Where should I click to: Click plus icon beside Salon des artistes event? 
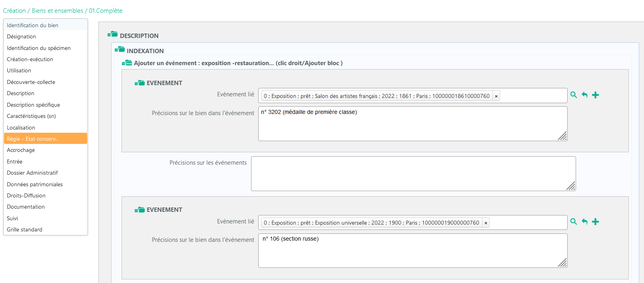[x=595, y=95]
